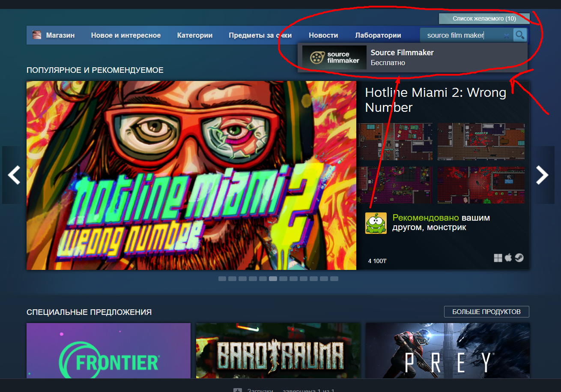View the top-left Hotline Miami 2 screenshot
The height and width of the screenshot is (392, 561).
pos(395,142)
